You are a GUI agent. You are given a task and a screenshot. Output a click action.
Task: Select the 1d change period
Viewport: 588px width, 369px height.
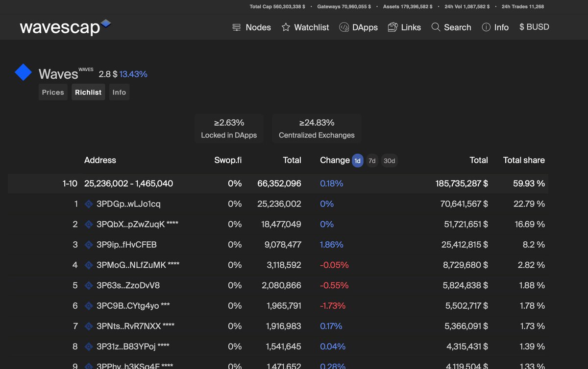(358, 161)
